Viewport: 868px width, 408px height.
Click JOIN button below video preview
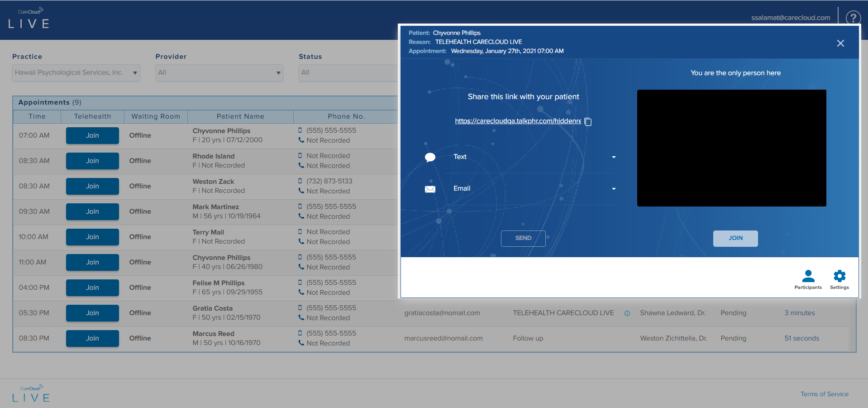click(x=735, y=238)
